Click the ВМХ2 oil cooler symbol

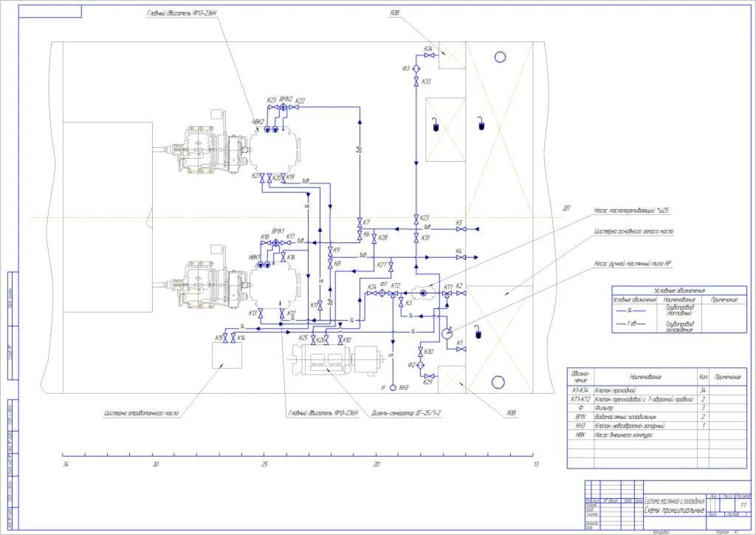point(283,107)
